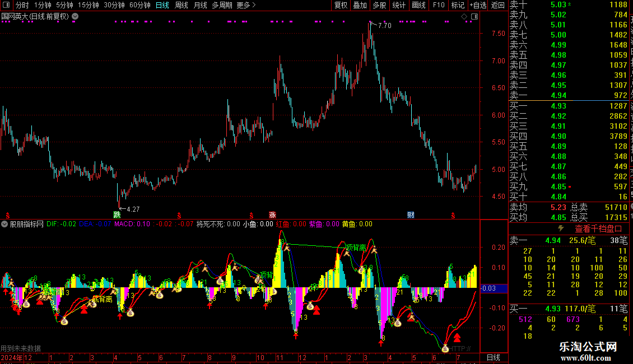This screenshot has height=364, width=633.
Task: Open dropdown beside 国网英大 chart title
Action: tap(75, 17)
